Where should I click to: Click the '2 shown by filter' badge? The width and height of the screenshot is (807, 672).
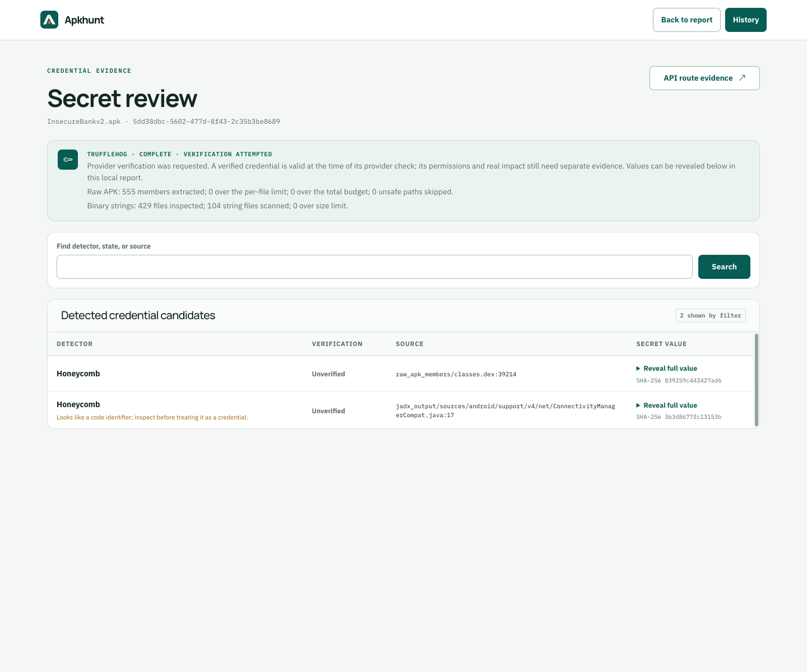(x=711, y=316)
